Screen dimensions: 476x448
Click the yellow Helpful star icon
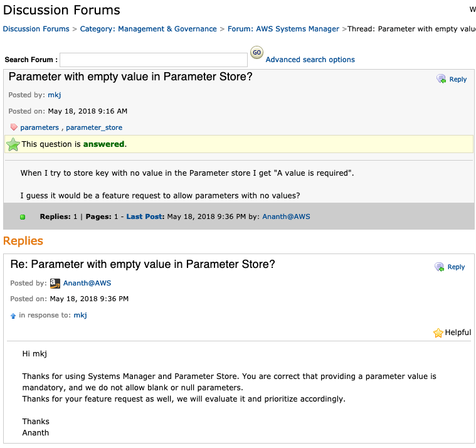438,333
